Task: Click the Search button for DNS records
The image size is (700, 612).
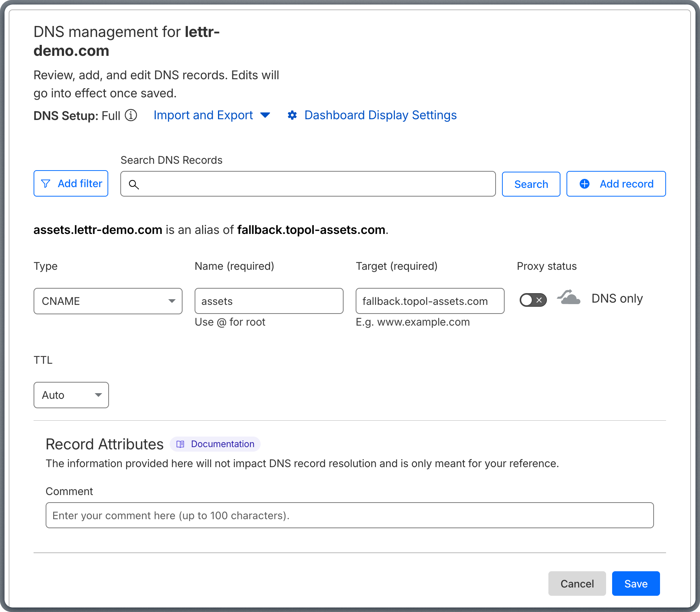Action: point(531,184)
